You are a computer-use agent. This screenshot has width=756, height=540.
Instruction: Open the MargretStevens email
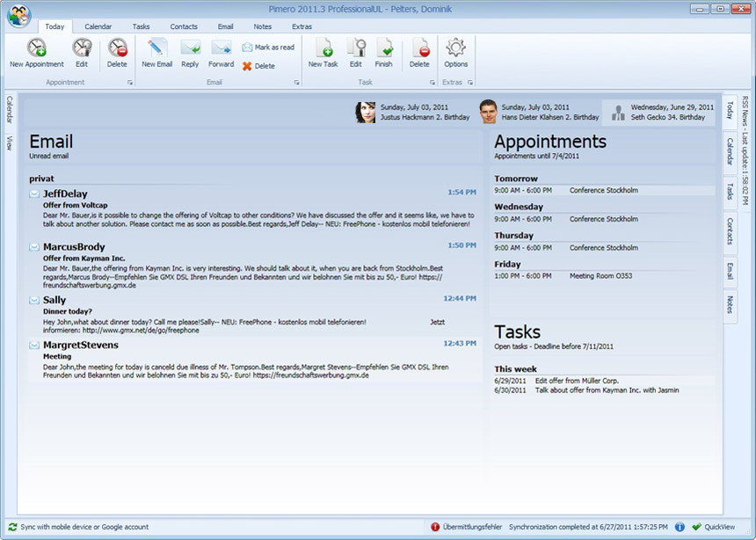click(x=252, y=360)
